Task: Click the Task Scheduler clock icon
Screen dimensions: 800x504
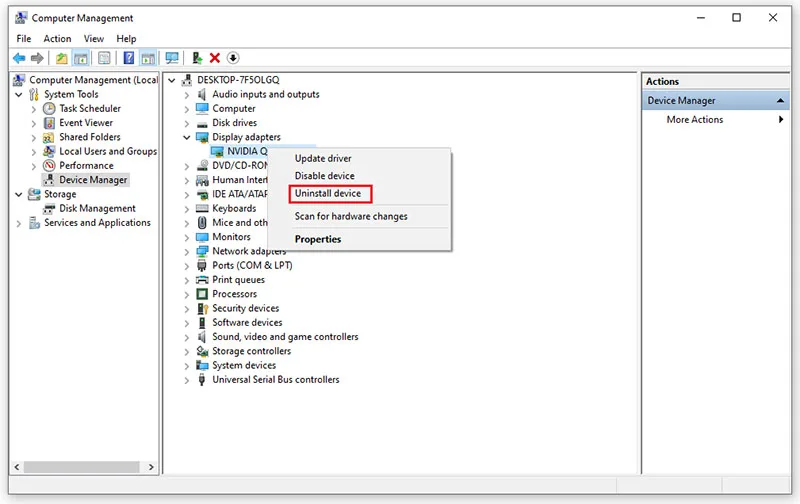Action: click(x=49, y=109)
